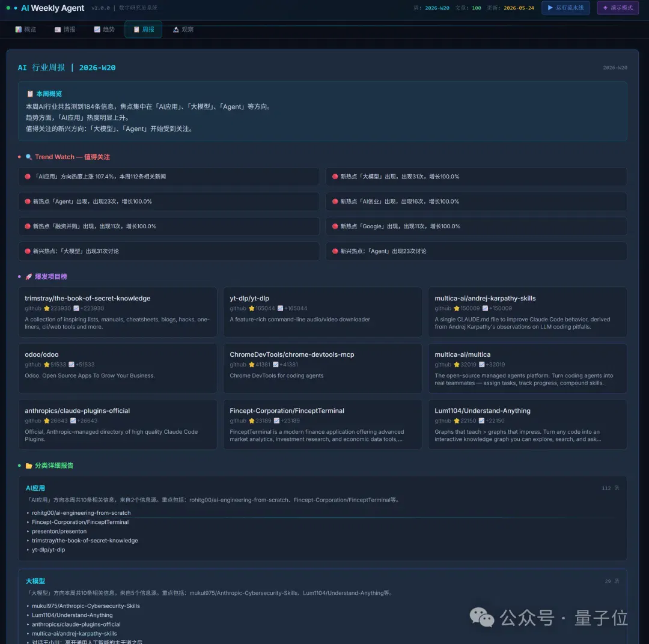Click AI应用 list entry Fincept-Corporation/FinceptTerminal
649x644 pixels.
[x=81, y=522]
